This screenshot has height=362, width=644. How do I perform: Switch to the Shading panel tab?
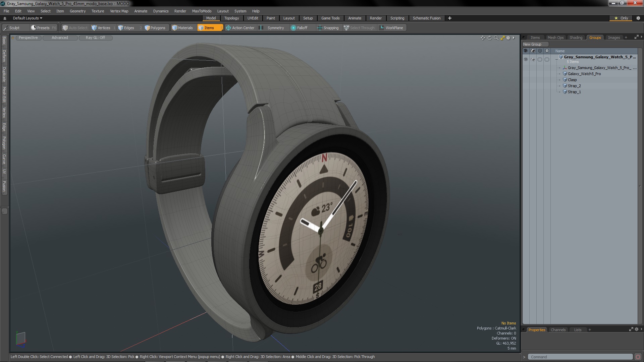pyautogui.click(x=576, y=38)
